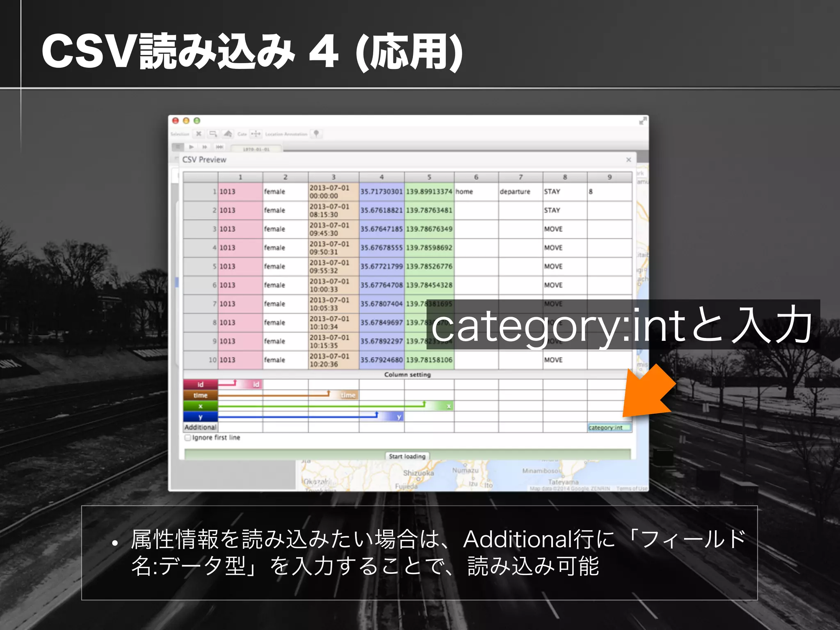The image size is (840, 630).
Task: Click the yellow minimize window button
Action: pos(186,121)
